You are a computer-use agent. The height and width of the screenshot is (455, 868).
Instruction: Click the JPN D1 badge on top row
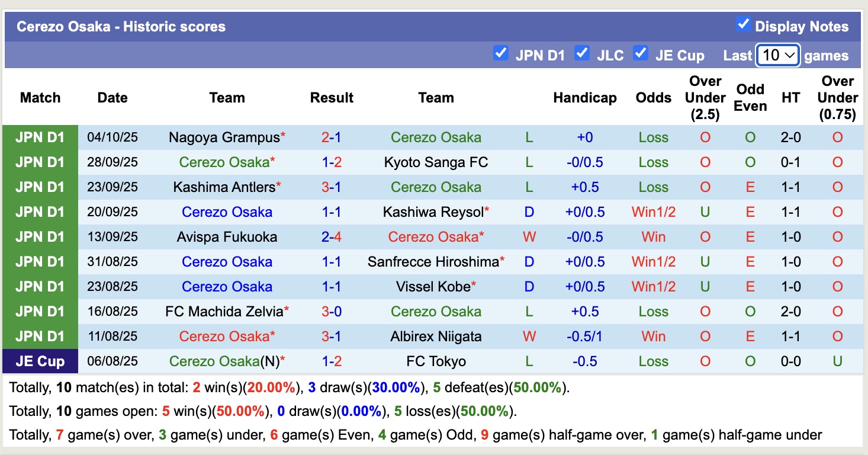(40, 137)
